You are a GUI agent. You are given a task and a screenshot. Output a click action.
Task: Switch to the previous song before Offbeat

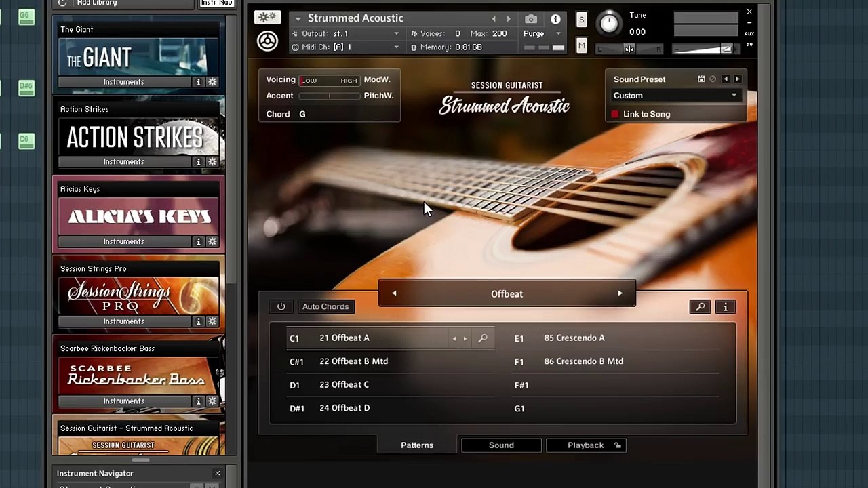tap(394, 293)
